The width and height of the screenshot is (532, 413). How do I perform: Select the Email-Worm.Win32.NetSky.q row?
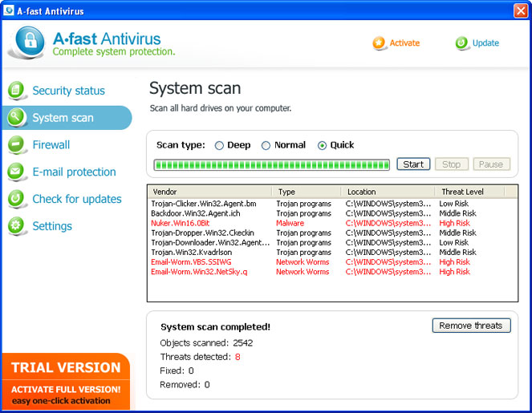[x=332, y=272]
